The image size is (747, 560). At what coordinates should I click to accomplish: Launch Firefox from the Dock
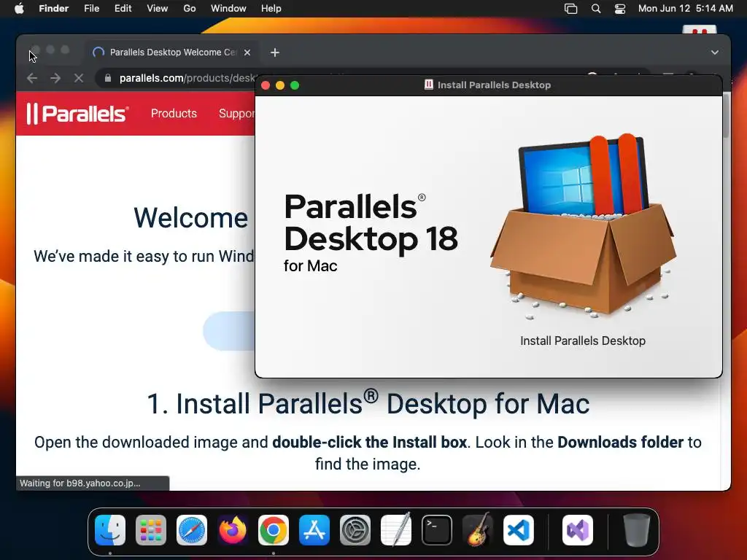coord(233,530)
